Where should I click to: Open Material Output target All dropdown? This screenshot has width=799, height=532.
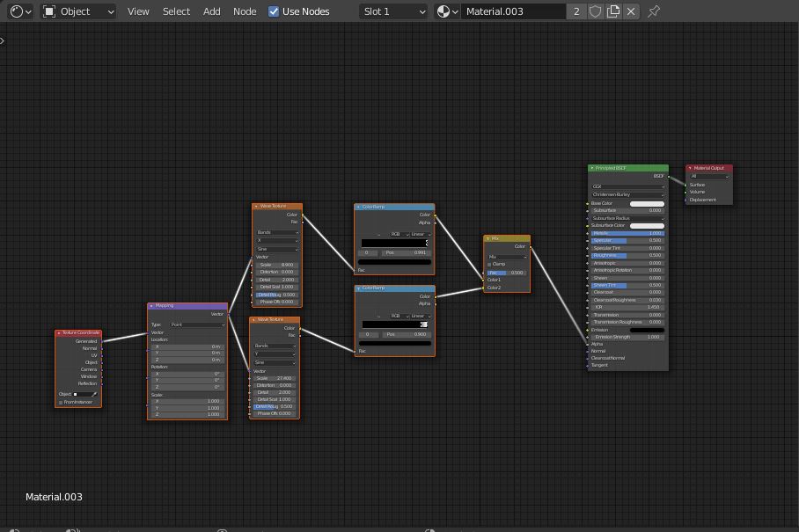tap(709, 177)
